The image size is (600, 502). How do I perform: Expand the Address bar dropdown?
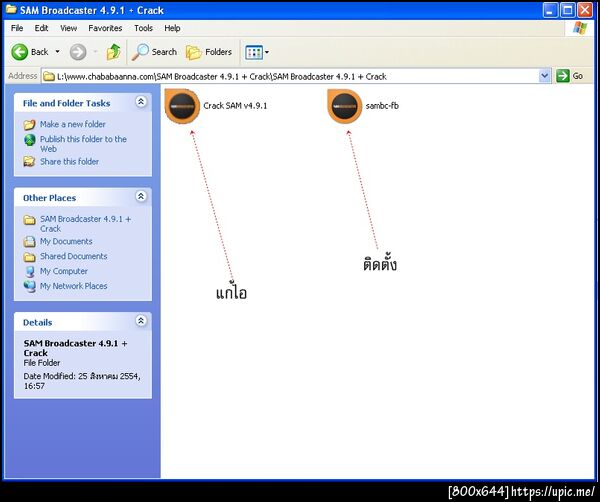coord(545,76)
